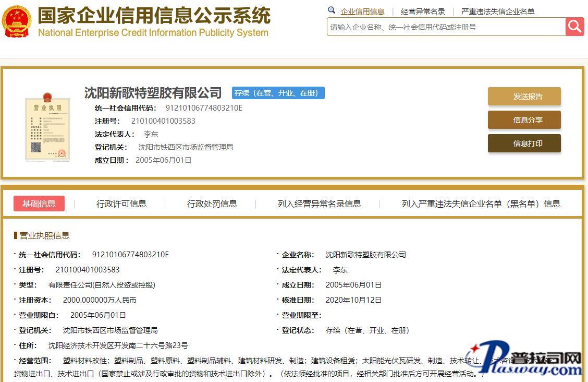Focus the enterprise name search field

446,27
